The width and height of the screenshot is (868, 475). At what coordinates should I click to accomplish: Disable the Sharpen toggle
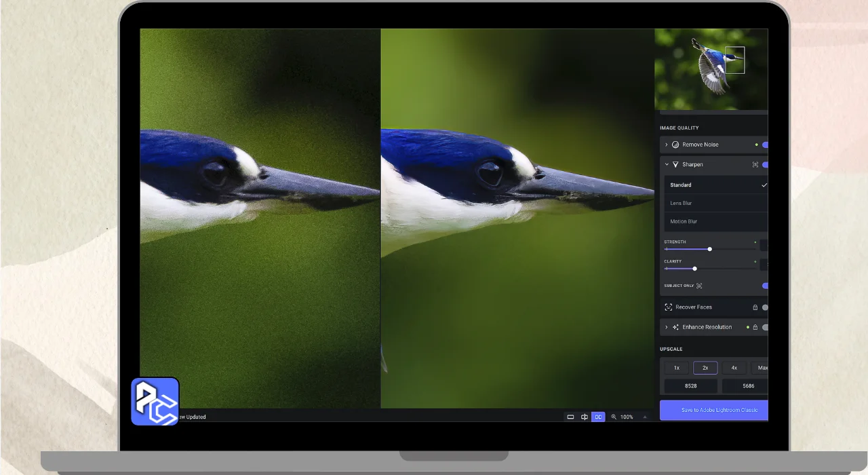(764, 165)
